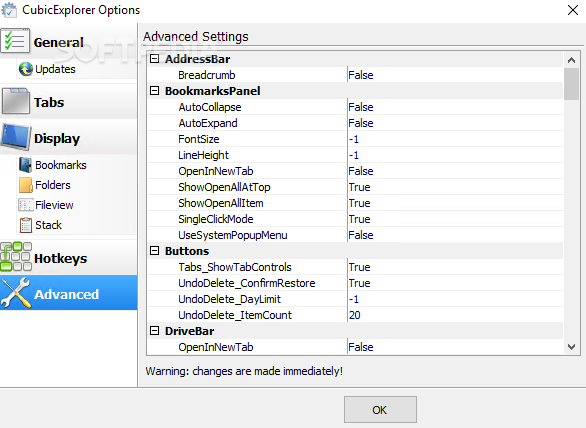Select the Breadcrumb property name

click(x=207, y=75)
